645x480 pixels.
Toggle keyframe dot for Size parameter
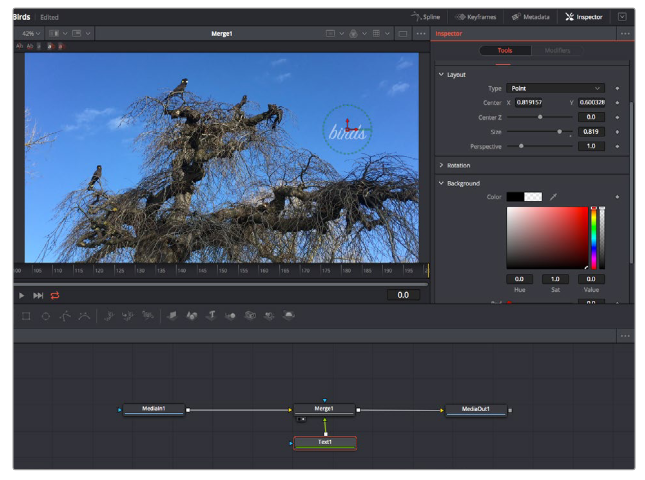[617, 131]
